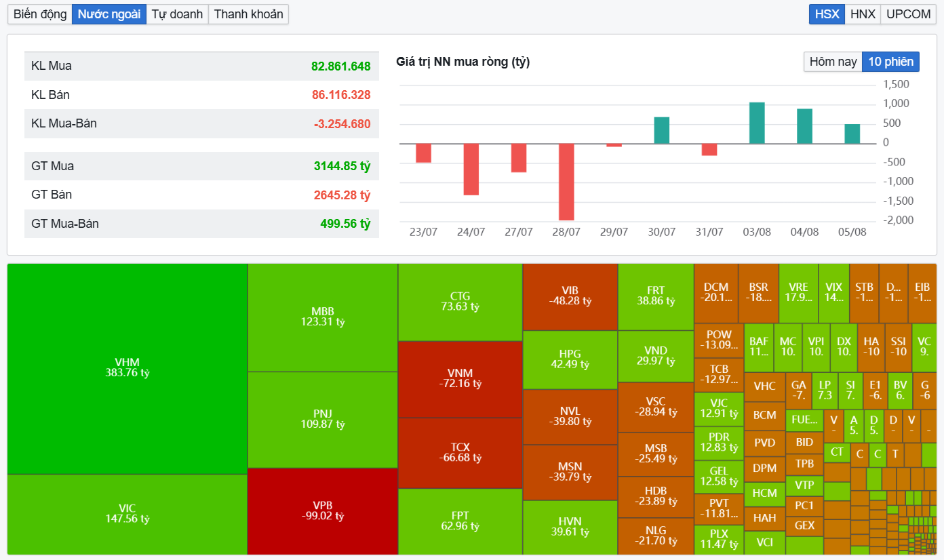Select the MBB cell in the heatmap
The image size is (944, 560).
pos(323,317)
